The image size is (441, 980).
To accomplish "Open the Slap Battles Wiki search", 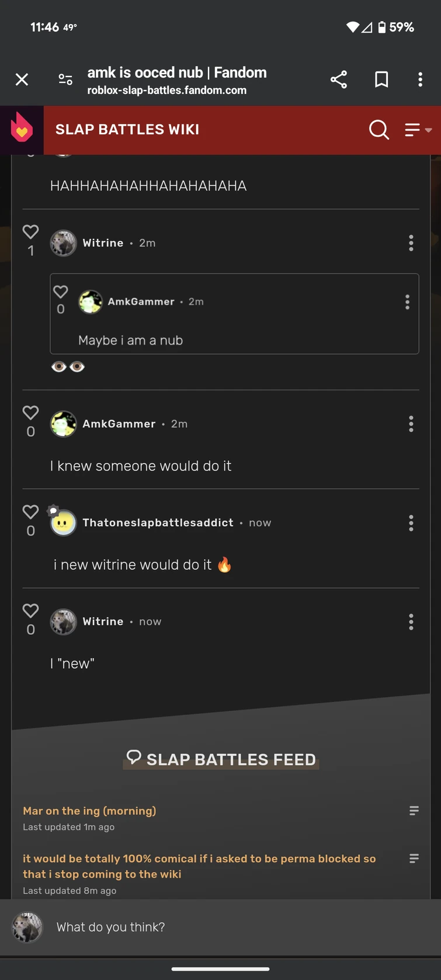I will point(379,130).
